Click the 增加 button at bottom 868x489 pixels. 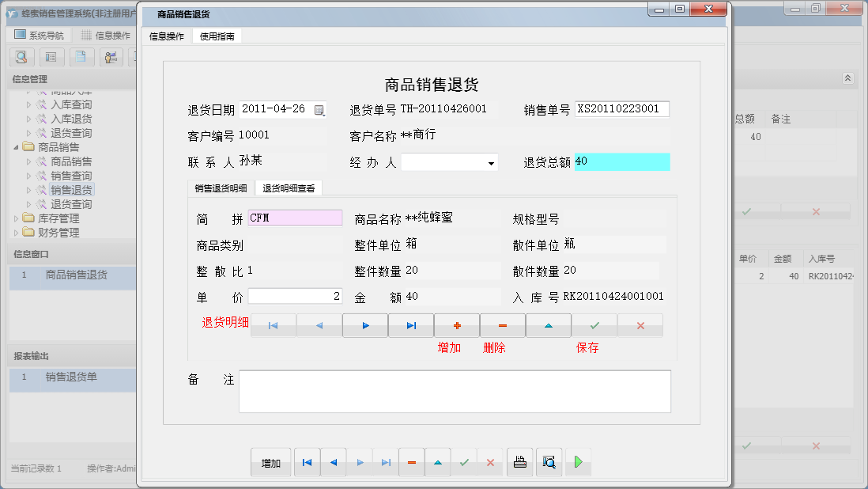[x=270, y=463]
